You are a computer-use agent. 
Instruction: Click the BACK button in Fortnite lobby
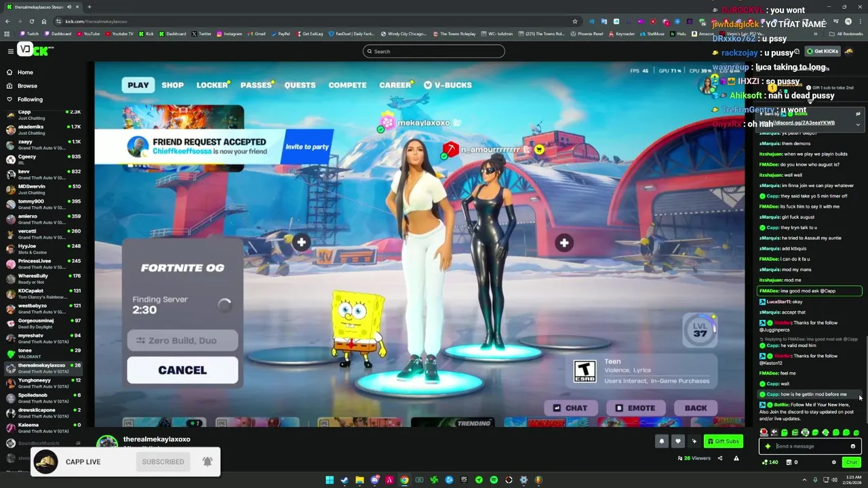696,408
